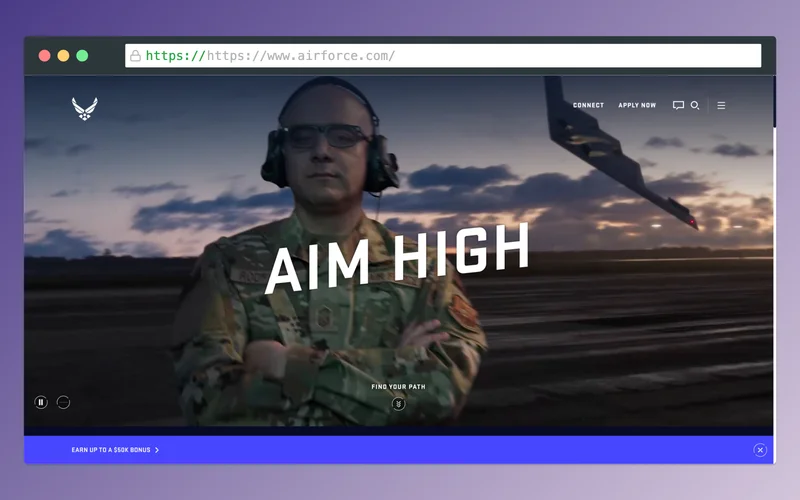
Task: Open the hamburger navigation menu
Action: pos(721,105)
